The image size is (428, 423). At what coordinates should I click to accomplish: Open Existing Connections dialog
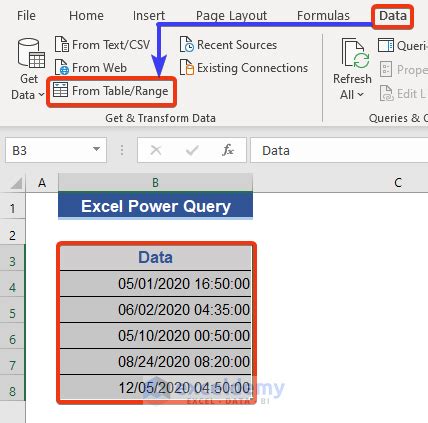coord(244,68)
